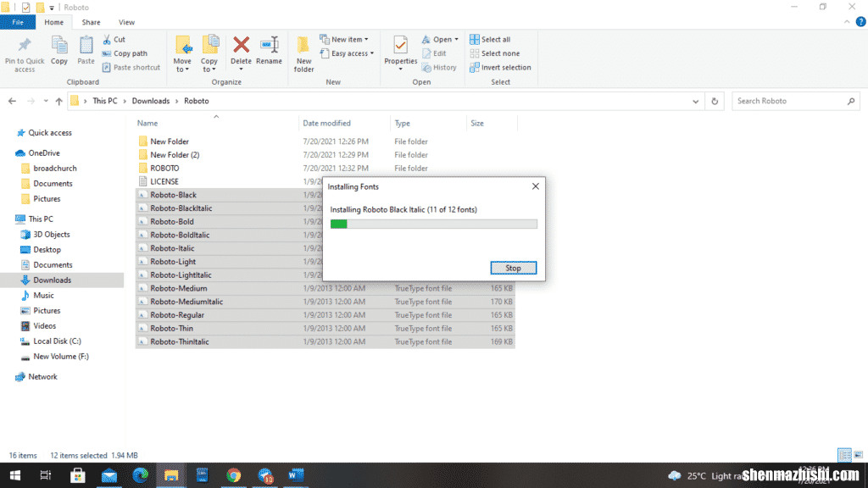Switch to details view icon in status bar
The image size is (868, 488).
(x=844, y=455)
